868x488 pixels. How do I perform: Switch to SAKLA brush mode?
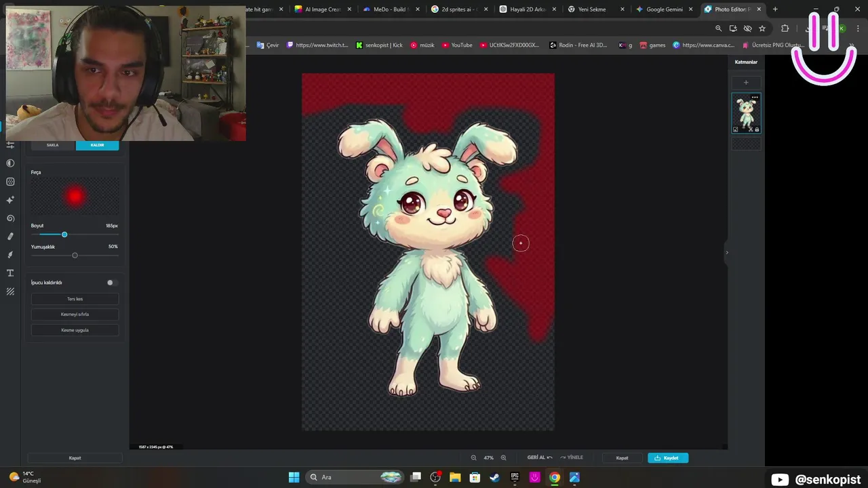(53, 145)
